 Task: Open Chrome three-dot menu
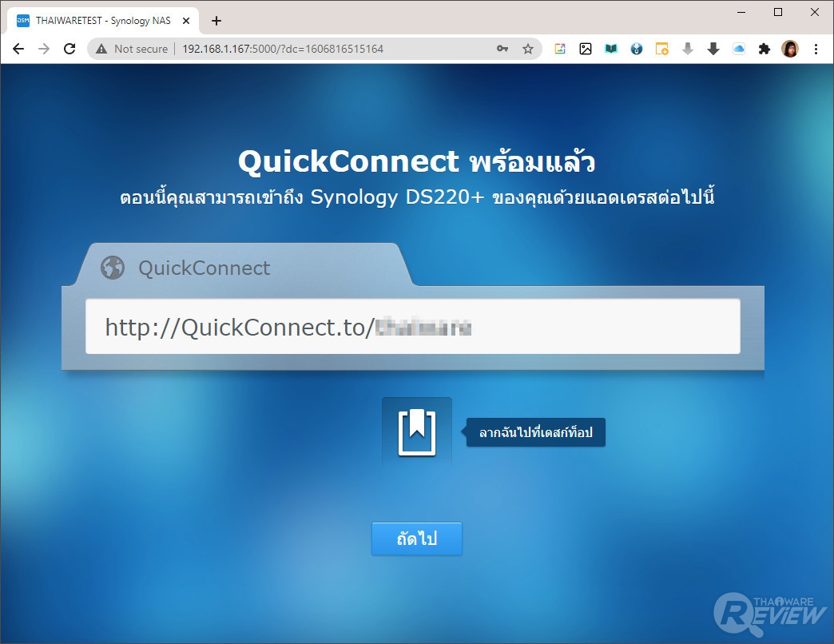click(x=816, y=49)
